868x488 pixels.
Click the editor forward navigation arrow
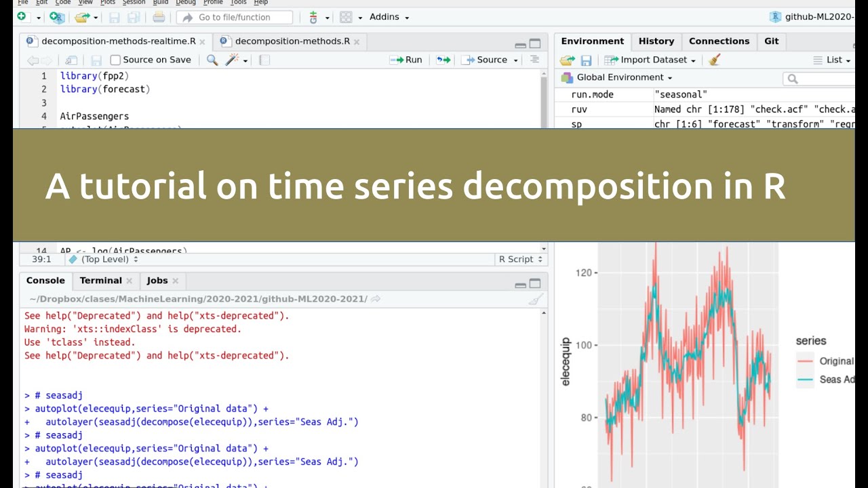(46, 60)
